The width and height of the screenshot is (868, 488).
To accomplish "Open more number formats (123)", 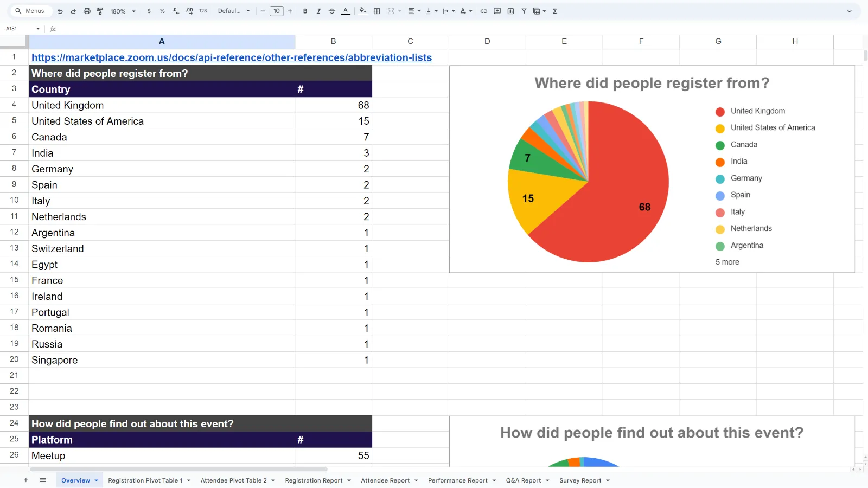I will (203, 11).
